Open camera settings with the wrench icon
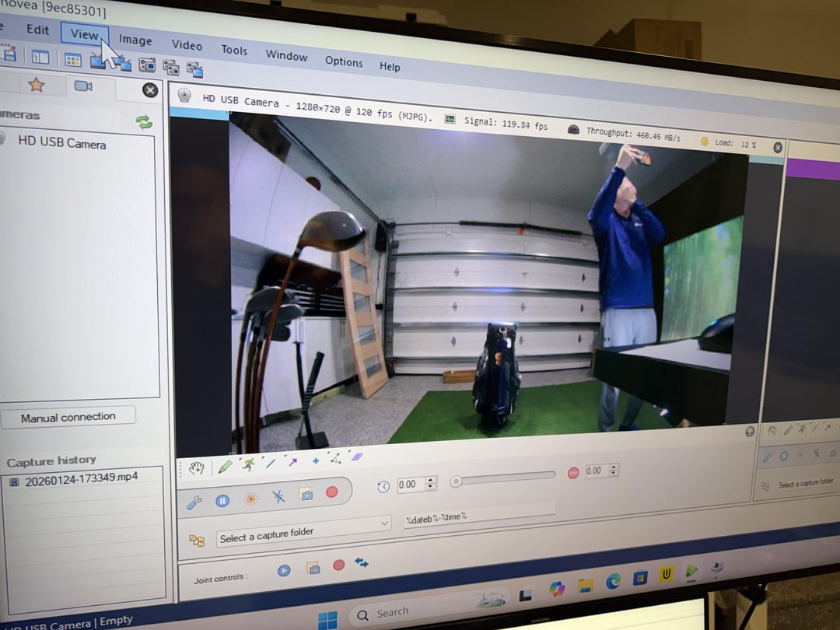 pos(194,502)
